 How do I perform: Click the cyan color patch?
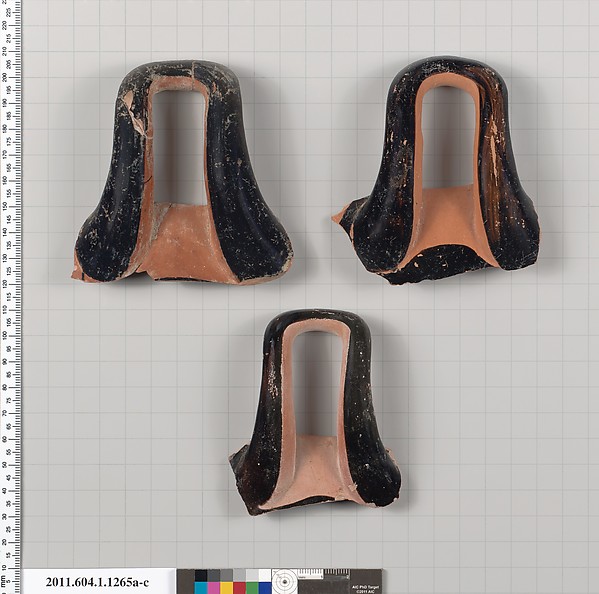tap(201, 588)
